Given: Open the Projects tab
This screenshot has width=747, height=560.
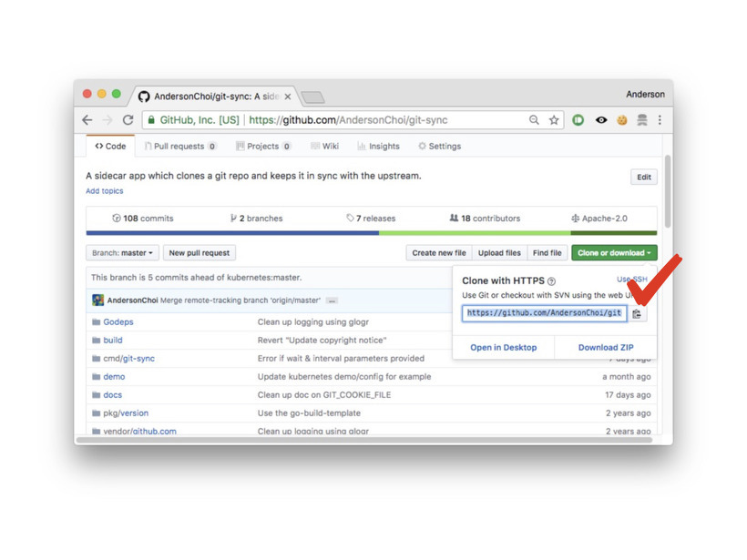Looking at the screenshot, I should click(263, 147).
